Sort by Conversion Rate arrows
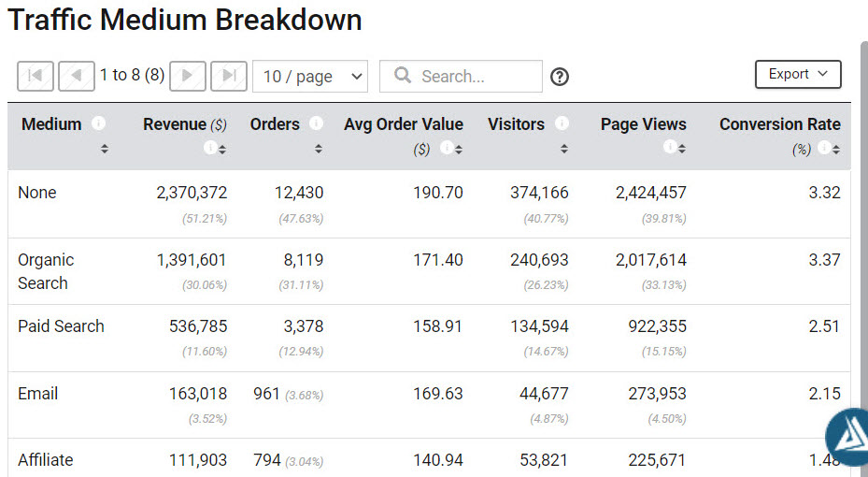The width and height of the screenshot is (868, 477). [836, 149]
